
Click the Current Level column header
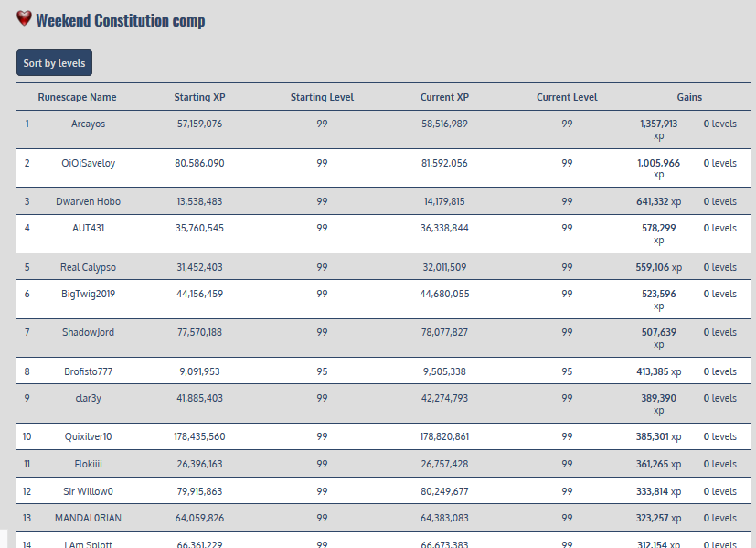pyautogui.click(x=567, y=97)
